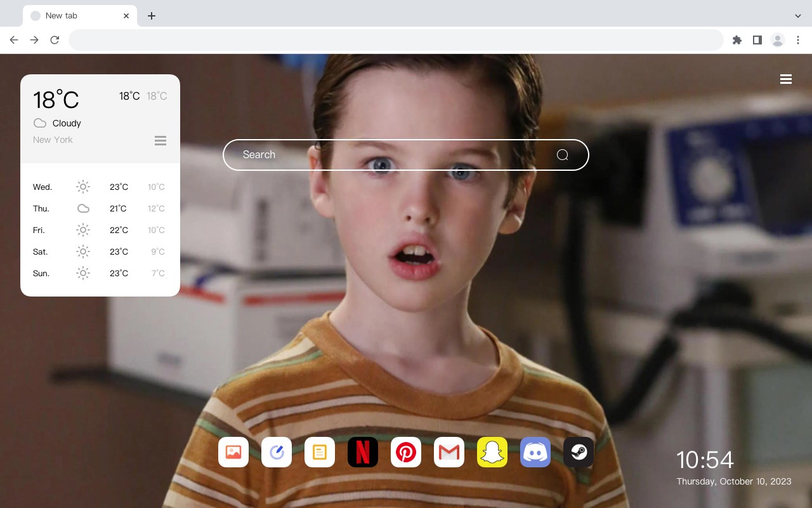Viewport: 812px width, 508px height.
Task: Open Chrome's three-dot menu
Action: click(x=798, y=40)
